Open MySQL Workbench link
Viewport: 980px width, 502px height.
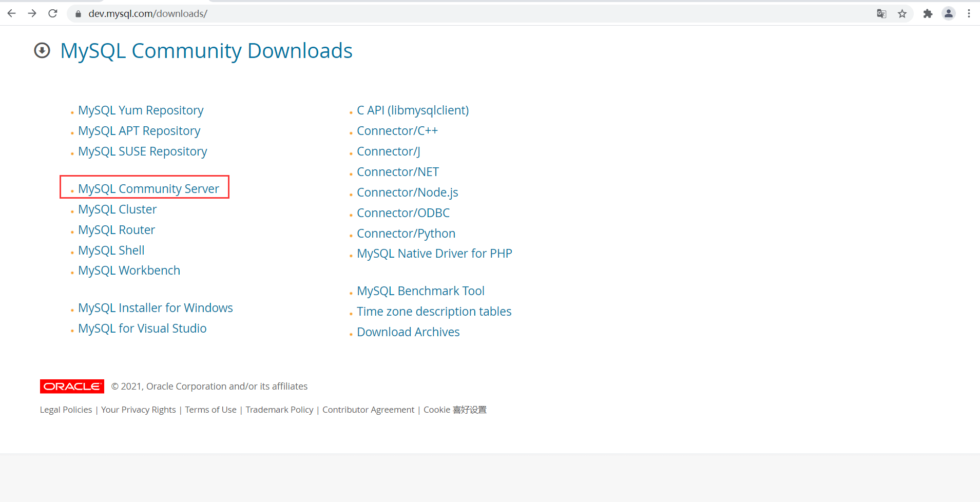pyautogui.click(x=129, y=271)
